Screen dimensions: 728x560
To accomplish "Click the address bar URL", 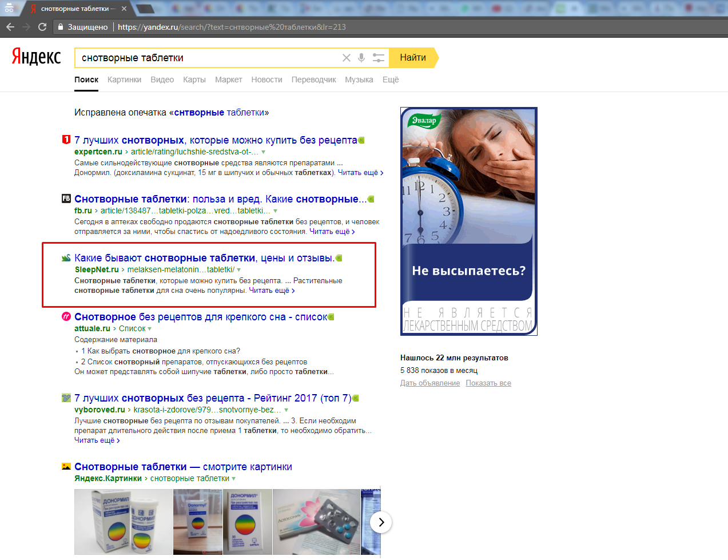I will click(232, 27).
